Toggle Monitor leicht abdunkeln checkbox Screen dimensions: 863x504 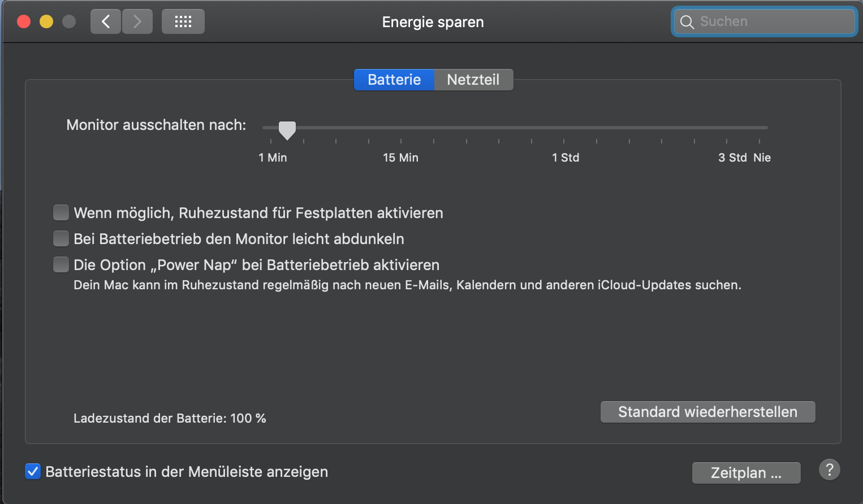[61, 239]
